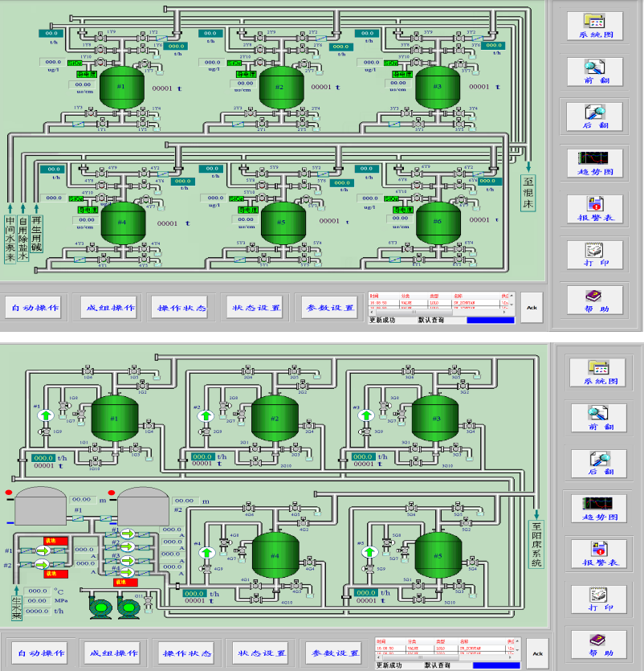The width and height of the screenshot is (644, 671).
Task: Select the 成组操作 screen entry
Action: 107,307
